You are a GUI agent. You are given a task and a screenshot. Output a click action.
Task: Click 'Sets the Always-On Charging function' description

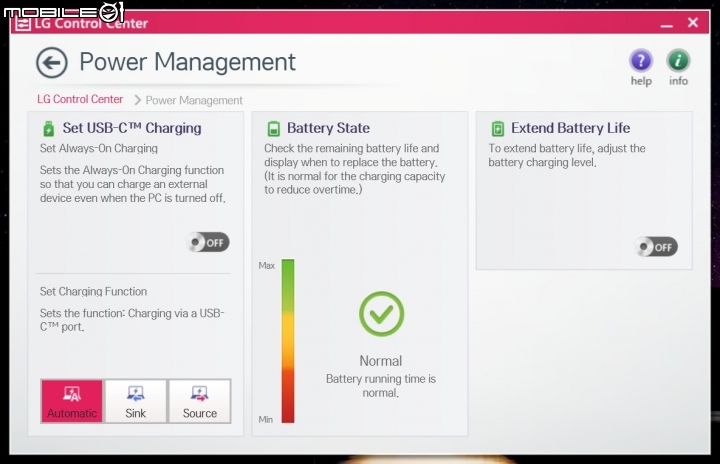coord(133,184)
